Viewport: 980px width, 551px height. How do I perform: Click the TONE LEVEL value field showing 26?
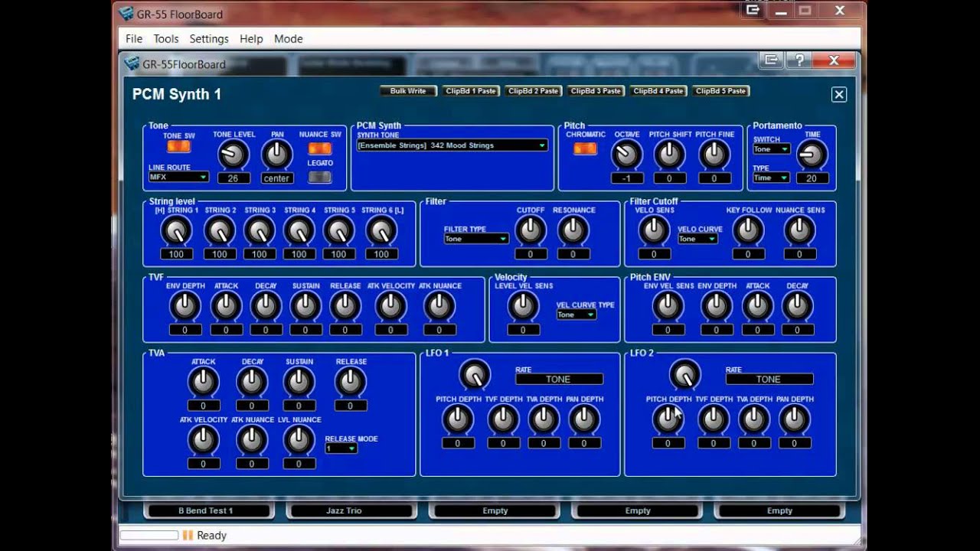234,178
